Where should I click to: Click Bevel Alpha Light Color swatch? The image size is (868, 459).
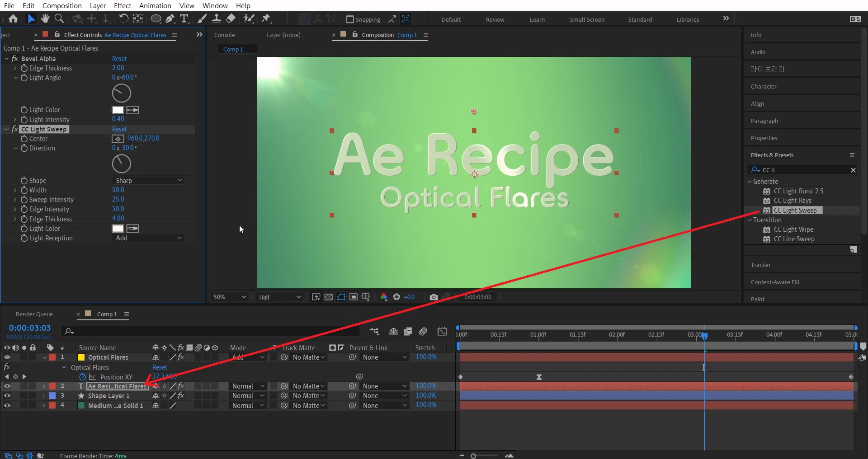[118, 110]
